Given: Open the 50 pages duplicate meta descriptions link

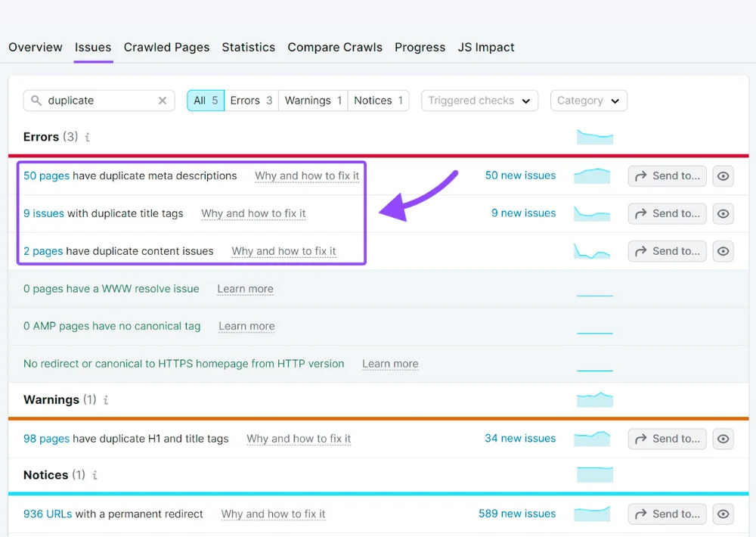Looking at the screenshot, I should tap(46, 175).
